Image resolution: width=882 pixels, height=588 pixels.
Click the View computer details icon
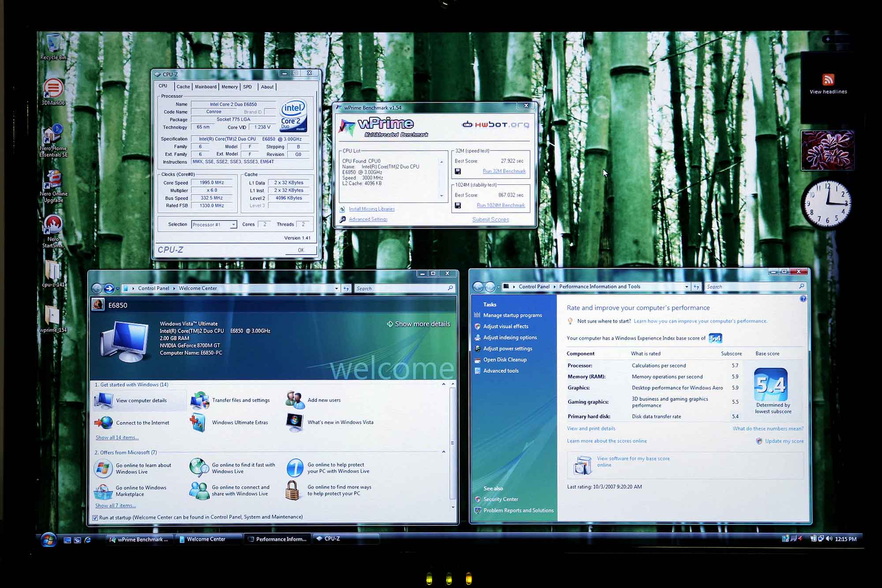tap(103, 401)
